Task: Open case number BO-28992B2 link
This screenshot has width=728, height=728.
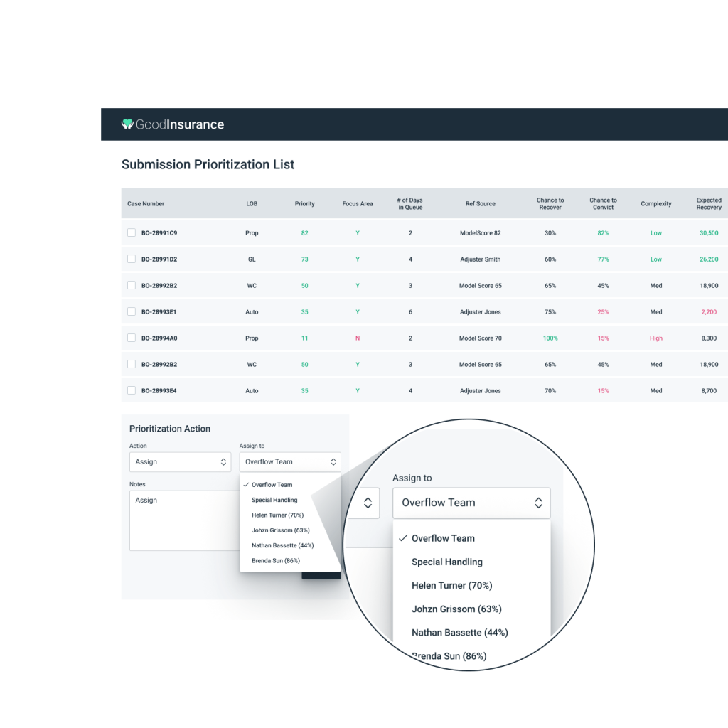Action: (159, 286)
